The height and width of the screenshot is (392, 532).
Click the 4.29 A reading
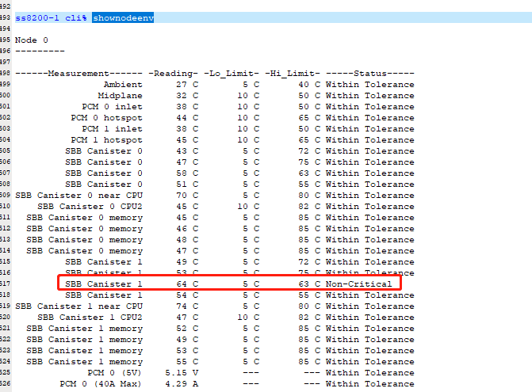click(182, 384)
